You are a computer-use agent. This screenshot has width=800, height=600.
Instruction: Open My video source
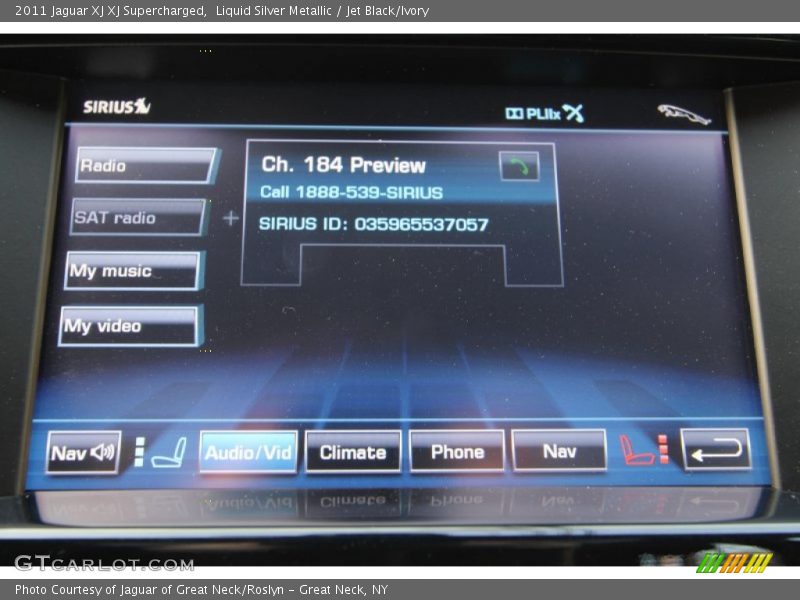tap(130, 326)
